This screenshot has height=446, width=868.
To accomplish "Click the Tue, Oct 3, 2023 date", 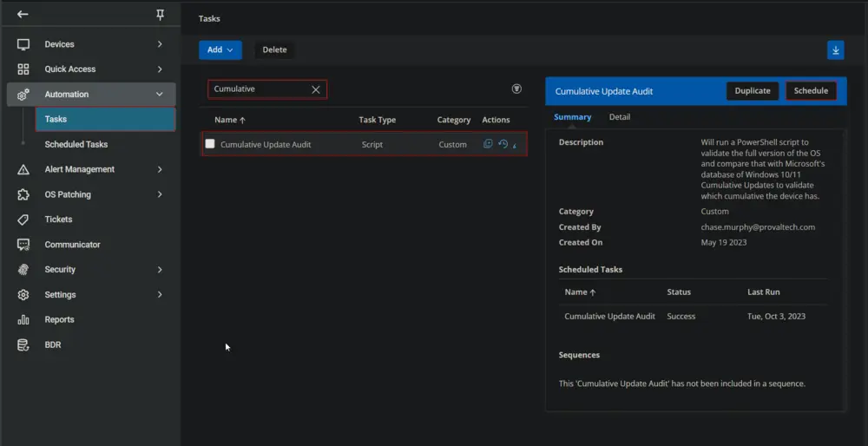I will [776, 317].
